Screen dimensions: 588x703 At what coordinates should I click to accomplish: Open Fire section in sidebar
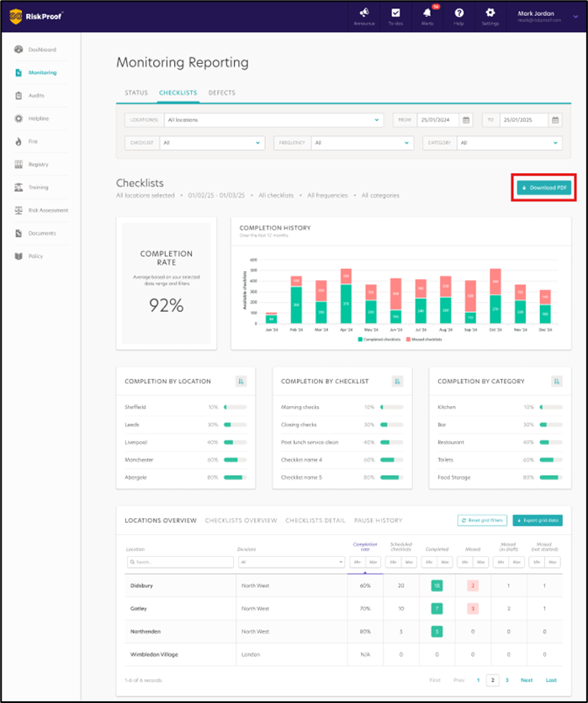point(32,141)
